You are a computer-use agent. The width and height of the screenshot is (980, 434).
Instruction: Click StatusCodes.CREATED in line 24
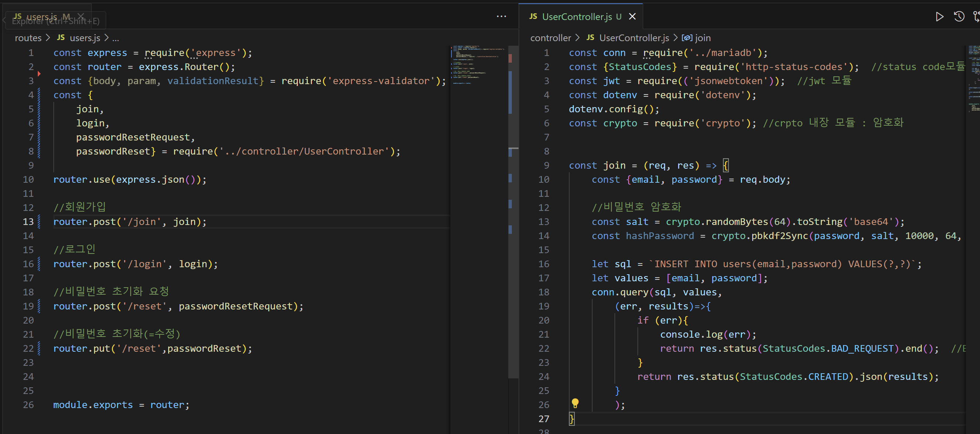coord(794,377)
